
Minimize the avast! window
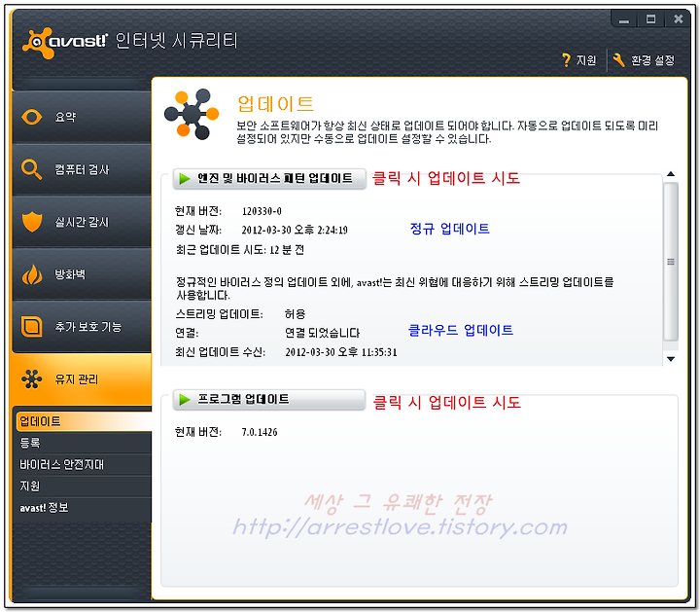pyautogui.click(x=623, y=19)
